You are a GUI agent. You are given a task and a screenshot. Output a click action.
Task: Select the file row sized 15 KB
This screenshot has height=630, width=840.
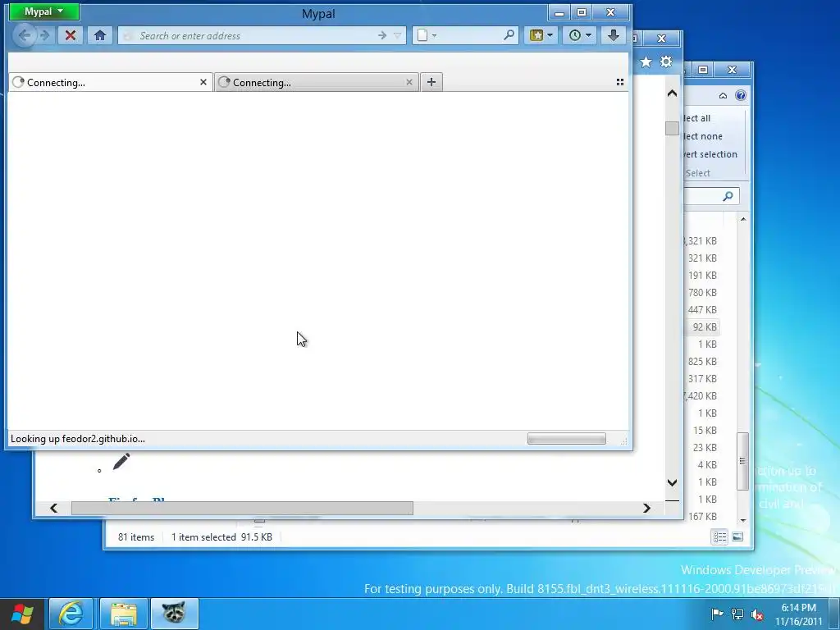[702, 430]
